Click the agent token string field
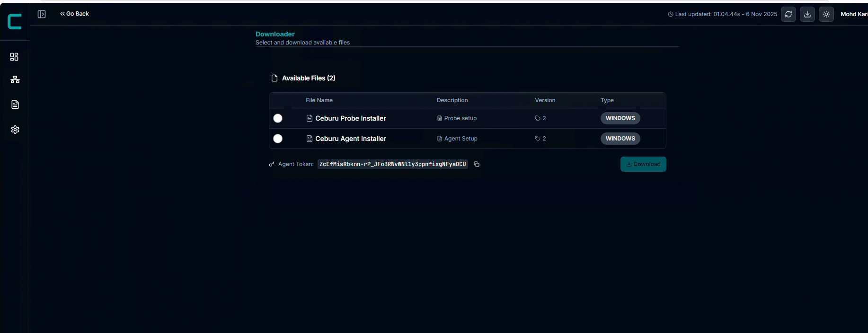 (x=393, y=164)
